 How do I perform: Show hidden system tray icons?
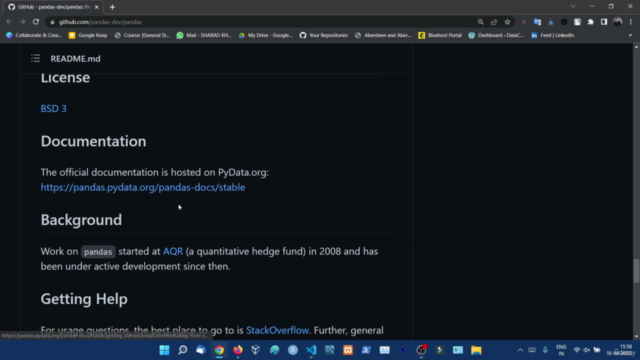tap(520, 350)
